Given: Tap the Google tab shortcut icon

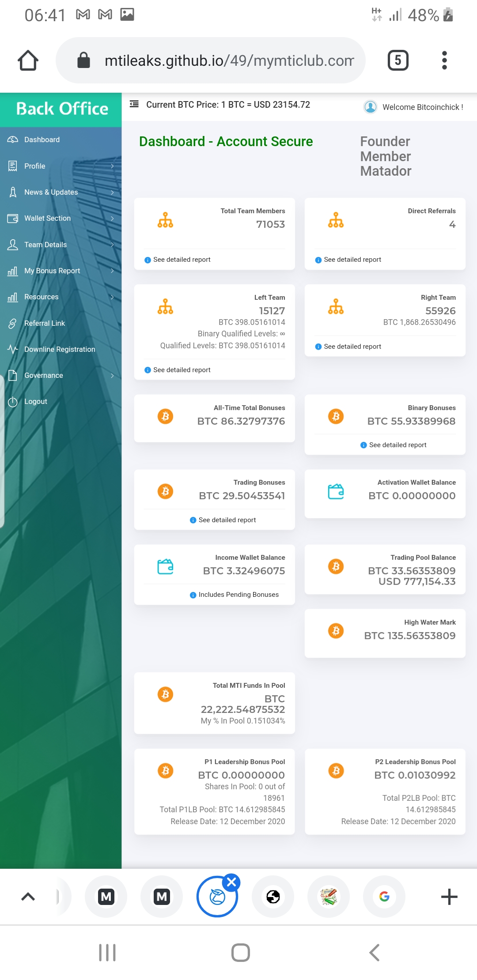Looking at the screenshot, I should (384, 897).
